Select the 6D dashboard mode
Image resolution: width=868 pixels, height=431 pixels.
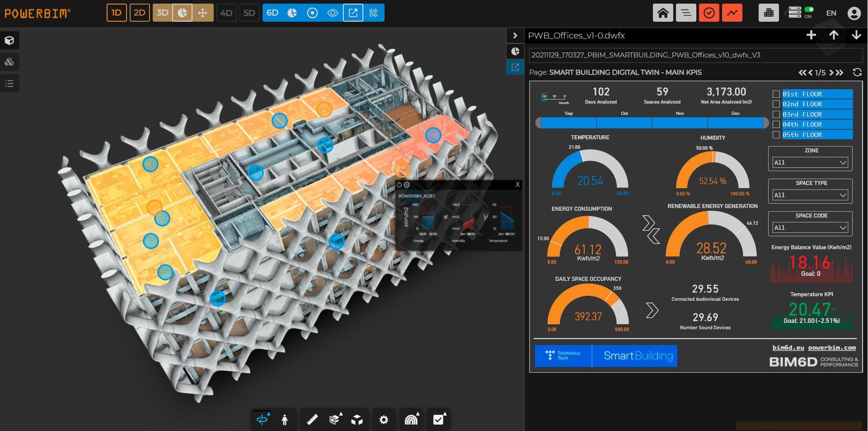[272, 13]
